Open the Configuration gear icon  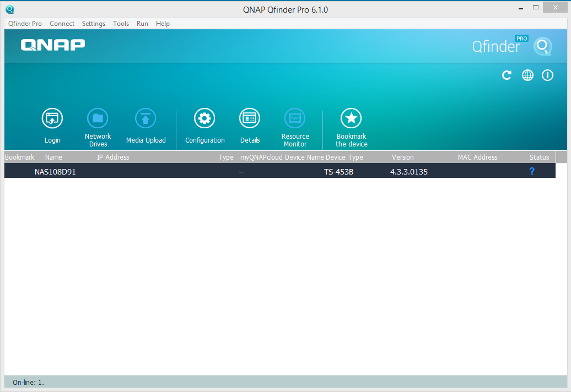204,118
